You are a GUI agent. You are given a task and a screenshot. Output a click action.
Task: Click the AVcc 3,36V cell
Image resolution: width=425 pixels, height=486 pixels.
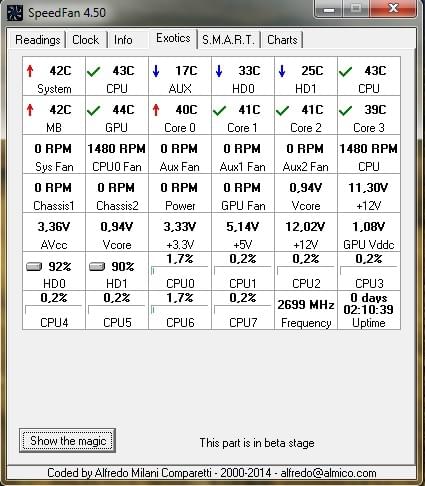click(x=54, y=232)
